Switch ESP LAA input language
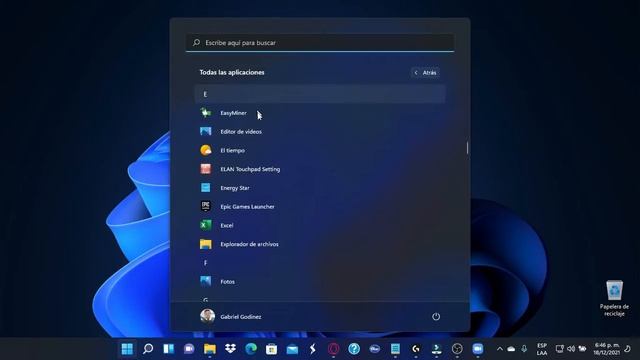Image resolution: width=640 pixels, height=360 pixels. (542, 349)
